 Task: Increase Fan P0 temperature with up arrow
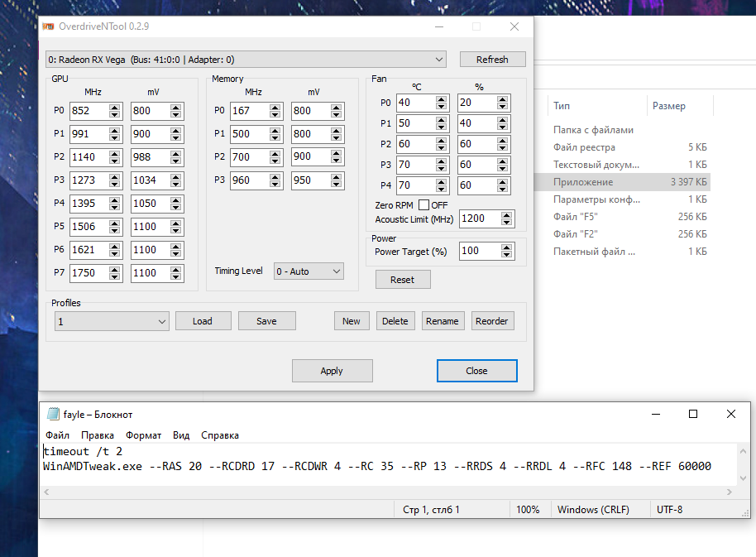441,98
